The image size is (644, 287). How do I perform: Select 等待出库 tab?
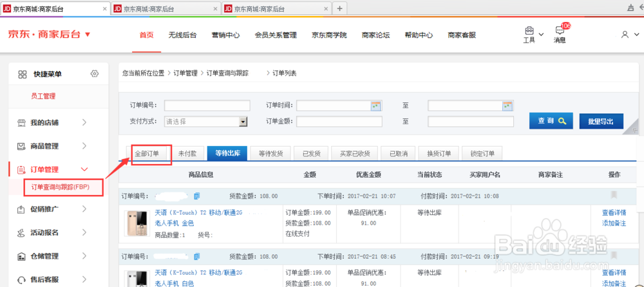(x=227, y=154)
